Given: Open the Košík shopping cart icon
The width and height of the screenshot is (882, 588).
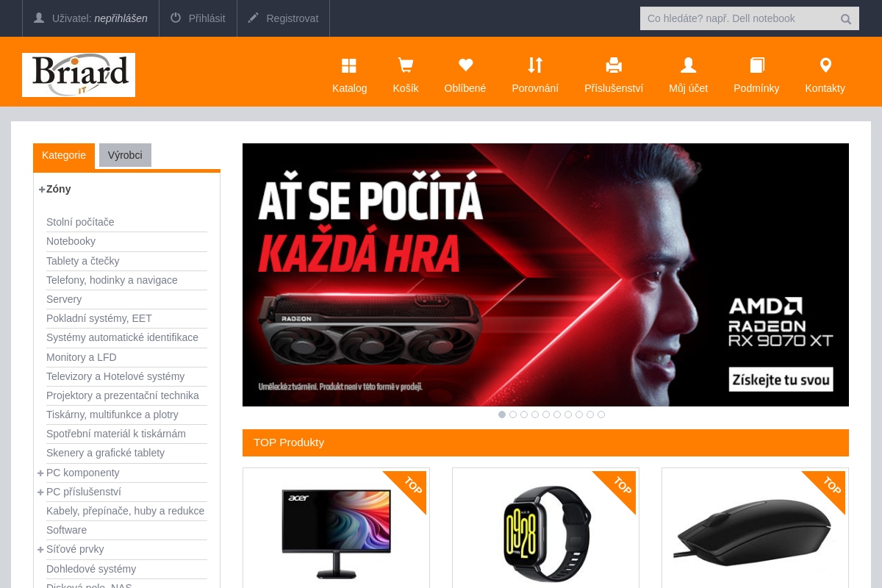Looking at the screenshot, I should tap(405, 65).
